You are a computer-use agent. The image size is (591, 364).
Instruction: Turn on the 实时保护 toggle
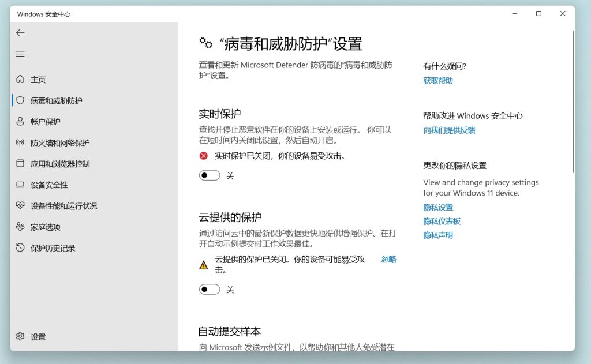pyautogui.click(x=210, y=175)
